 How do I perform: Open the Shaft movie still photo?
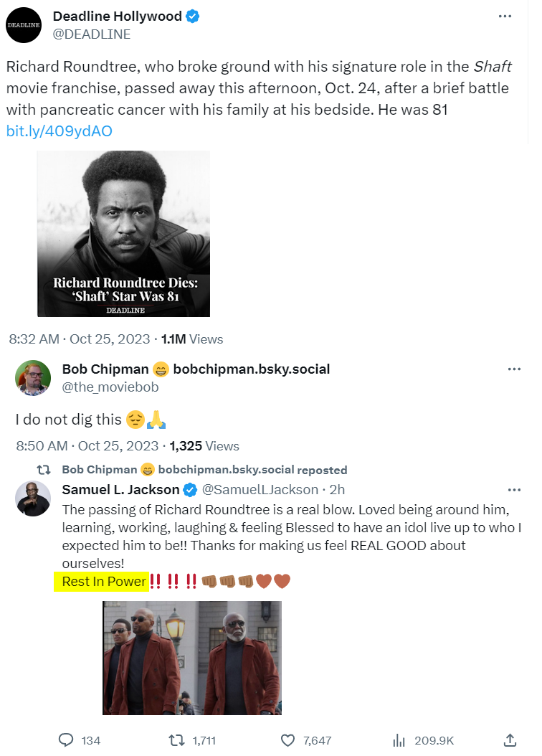point(192,657)
